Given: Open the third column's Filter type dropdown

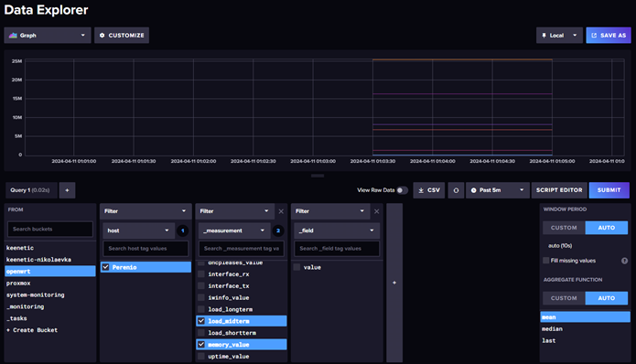Looking at the screenshot, I should (x=330, y=211).
